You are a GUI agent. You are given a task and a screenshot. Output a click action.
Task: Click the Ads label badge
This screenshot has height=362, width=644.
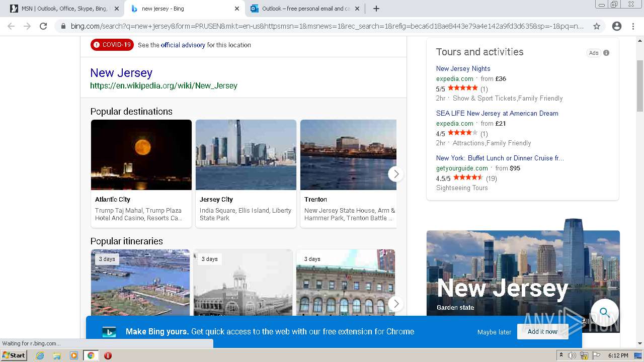[594, 53]
